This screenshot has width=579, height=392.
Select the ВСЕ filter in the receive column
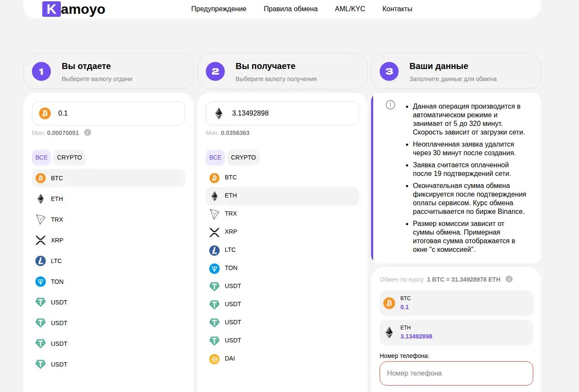[215, 157]
